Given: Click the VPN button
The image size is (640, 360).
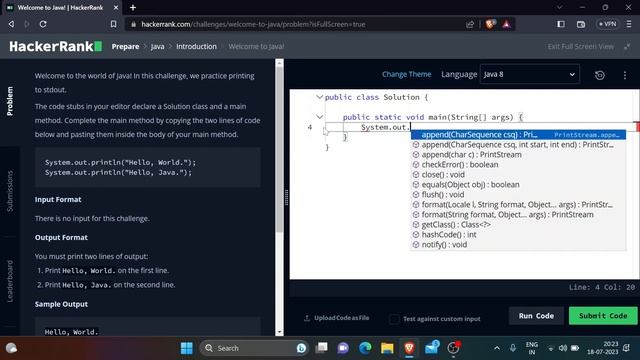Looking at the screenshot, I should point(607,24).
